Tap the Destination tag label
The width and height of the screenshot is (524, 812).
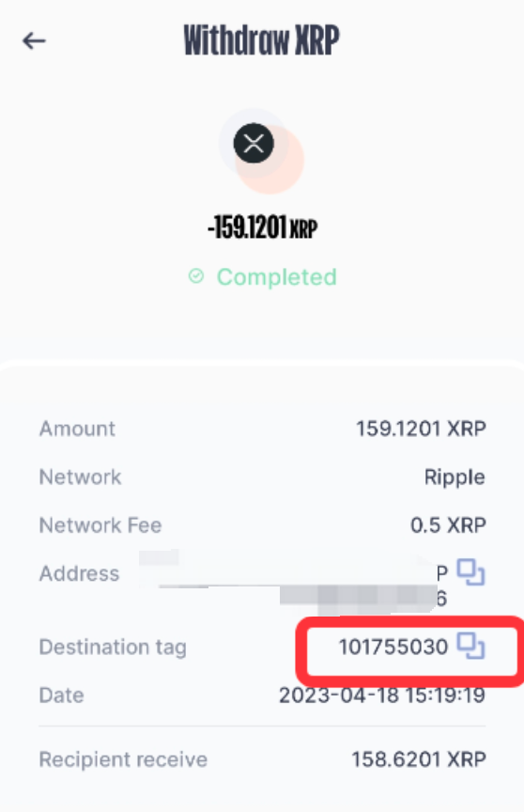pyautogui.click(x=113, y=648)
